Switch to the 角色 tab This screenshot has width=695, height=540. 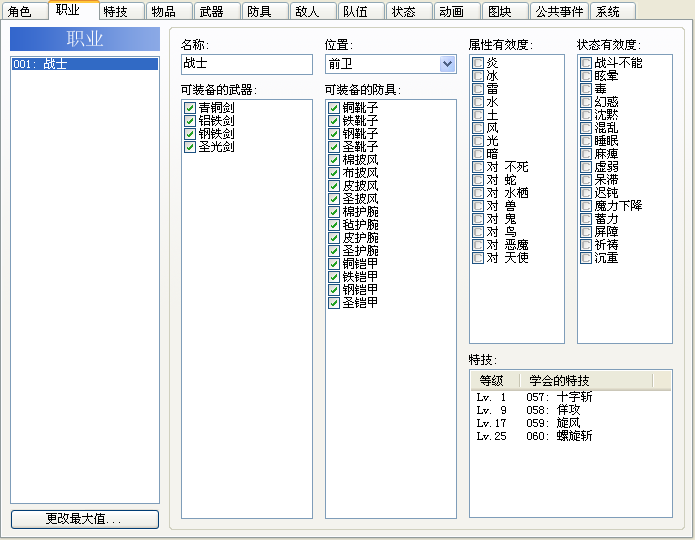pos(24,12)
